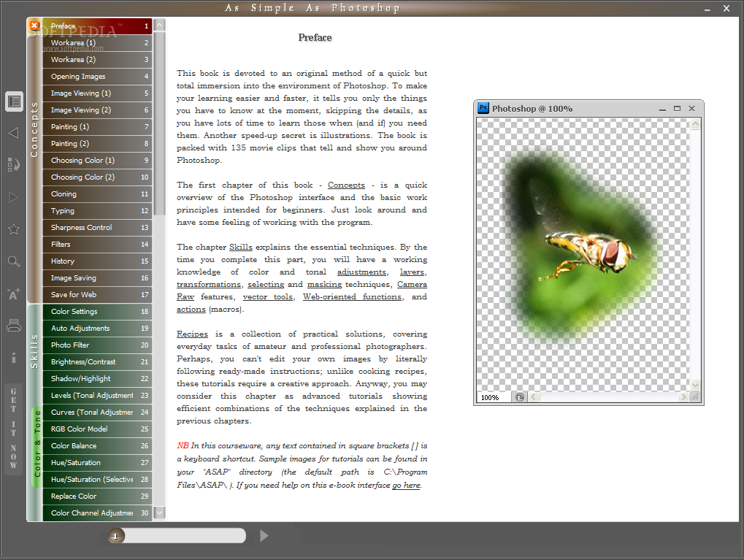Select Color Channel Adjustment entry
Viewport: 744px width, 560px height.
point(97,513)
